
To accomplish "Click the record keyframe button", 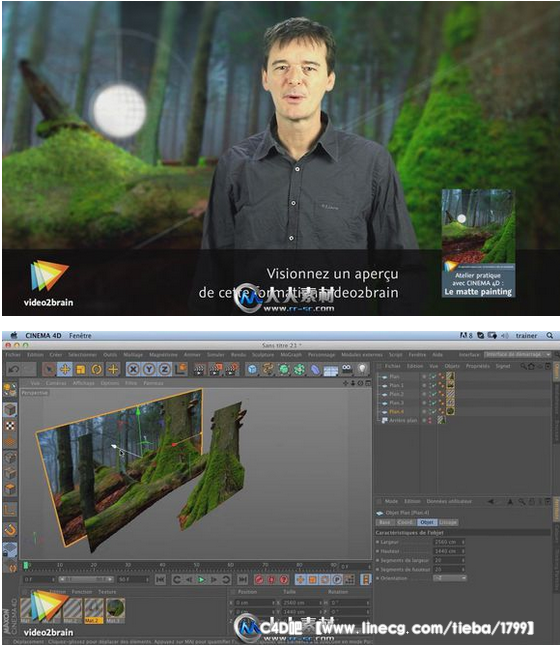I will [259, 580].
